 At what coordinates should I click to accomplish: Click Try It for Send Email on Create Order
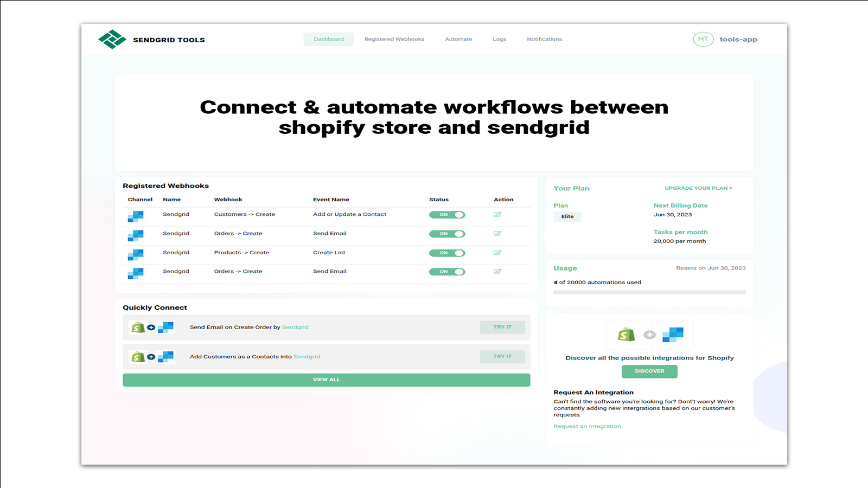[502, 327]
